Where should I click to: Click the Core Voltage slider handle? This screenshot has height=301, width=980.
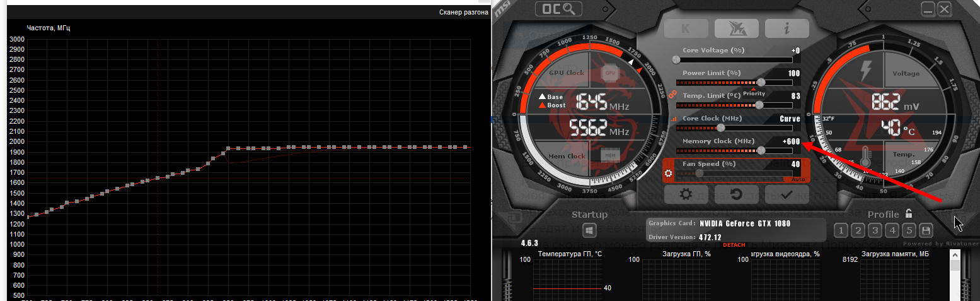point(676,60)
